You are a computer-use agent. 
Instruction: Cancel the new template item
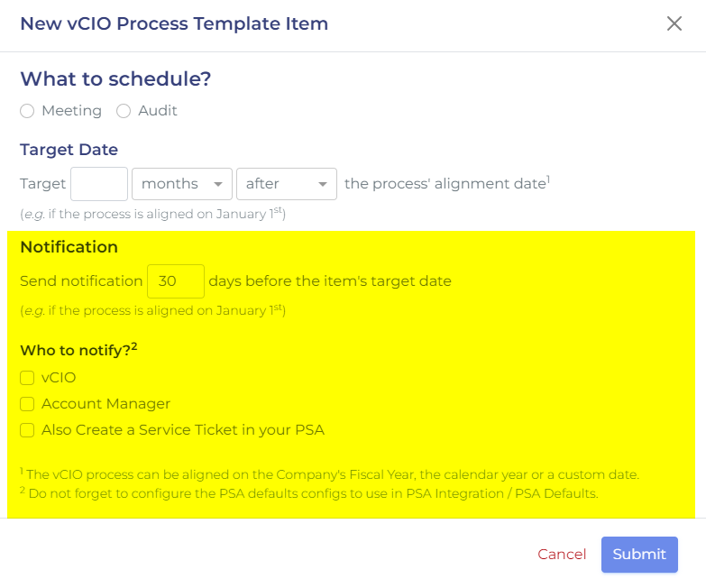tap(562, 555)
